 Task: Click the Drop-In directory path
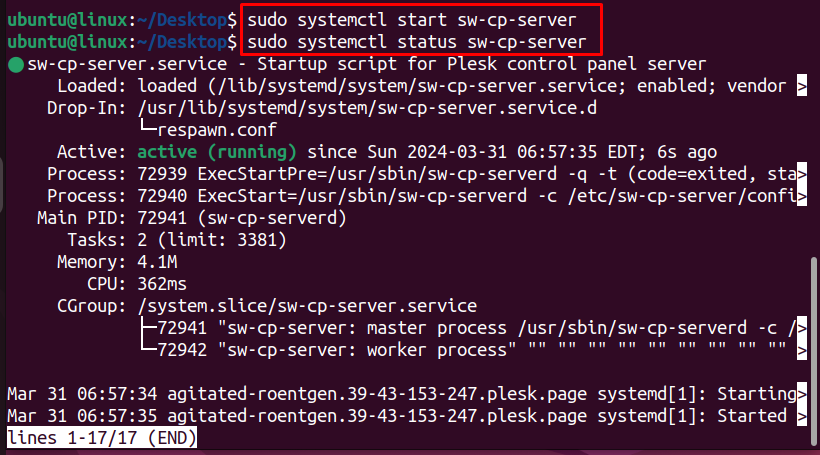click(367, 108)
